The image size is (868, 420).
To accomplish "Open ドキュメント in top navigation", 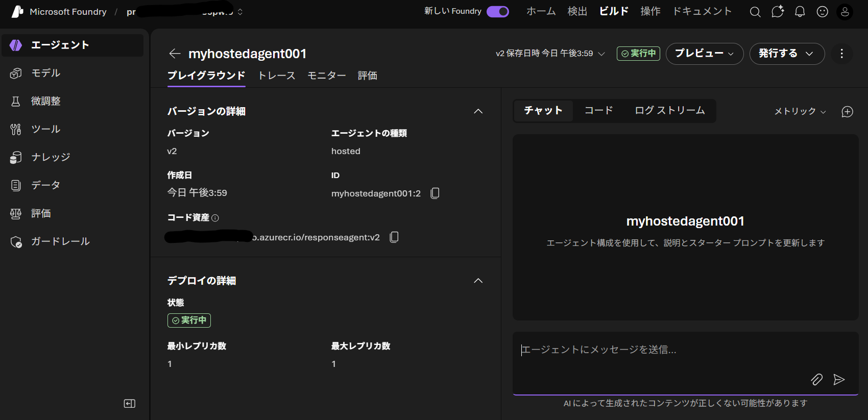I will pos(702,11).
